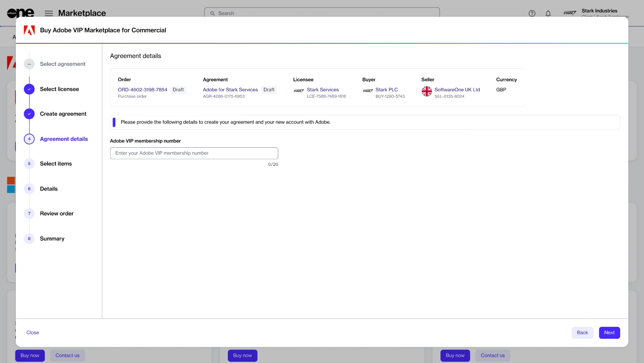This screenshot has width=644, height=363.
Task: Click the Select licensee checkmark circle
Action: pos(29,89)
